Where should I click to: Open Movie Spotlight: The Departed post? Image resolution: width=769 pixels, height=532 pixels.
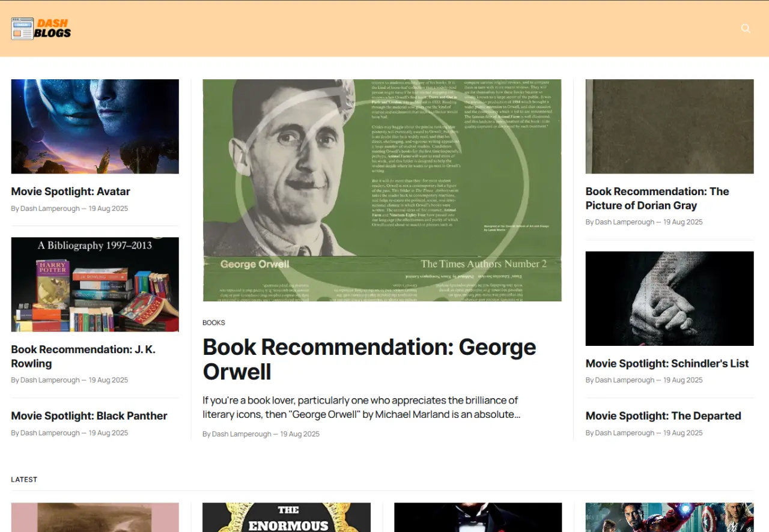(663, 416)
